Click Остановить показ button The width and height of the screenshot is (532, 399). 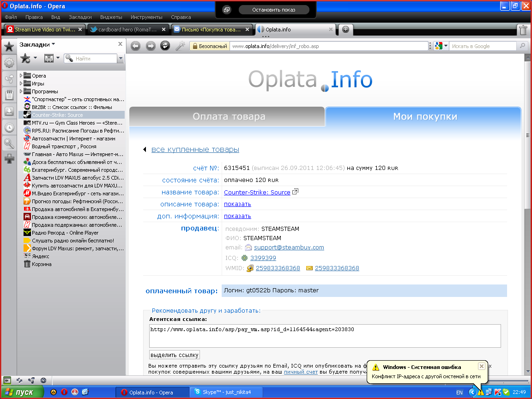pyautogui.click(x=274, y=10)
